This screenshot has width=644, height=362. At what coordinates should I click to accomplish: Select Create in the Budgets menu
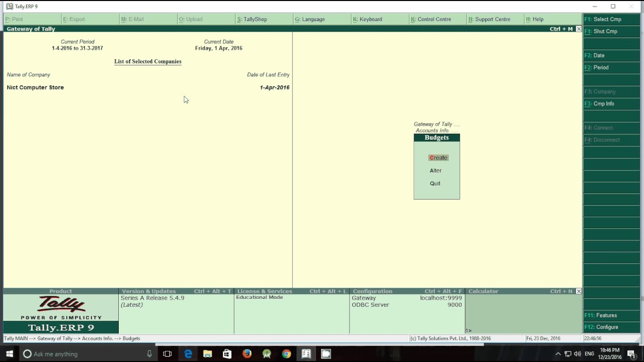tap(438, 157)
